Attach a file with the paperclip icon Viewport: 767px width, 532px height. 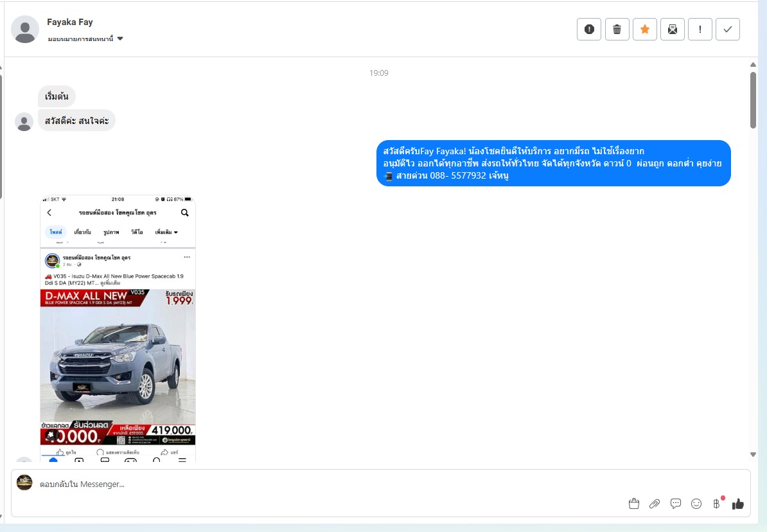click(x=655, y=504)
